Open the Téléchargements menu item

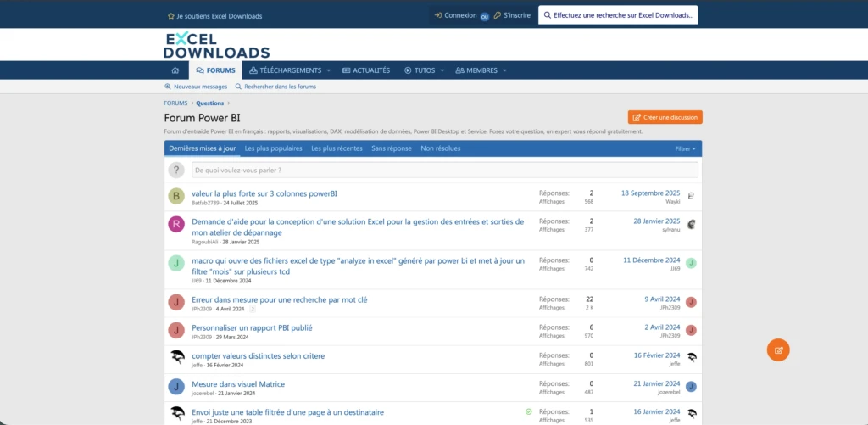[285, 70]
